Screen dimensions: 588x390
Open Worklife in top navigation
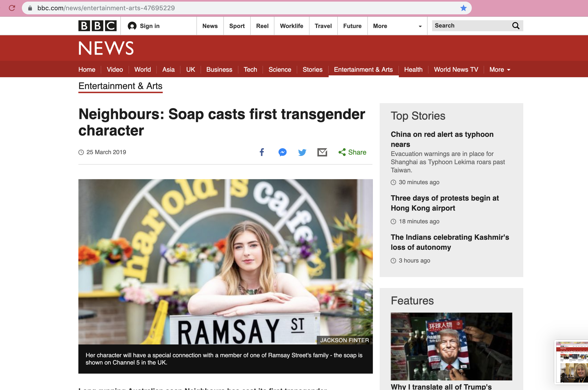point(291,26)
